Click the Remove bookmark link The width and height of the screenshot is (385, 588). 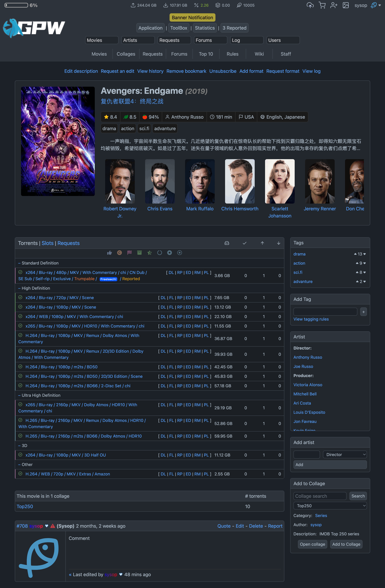pos(186,71)
